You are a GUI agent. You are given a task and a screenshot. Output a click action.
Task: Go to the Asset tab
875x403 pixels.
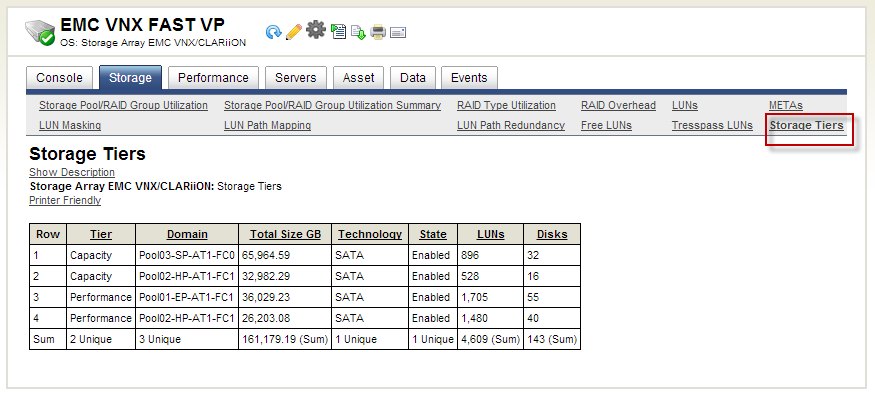point(358,78)
